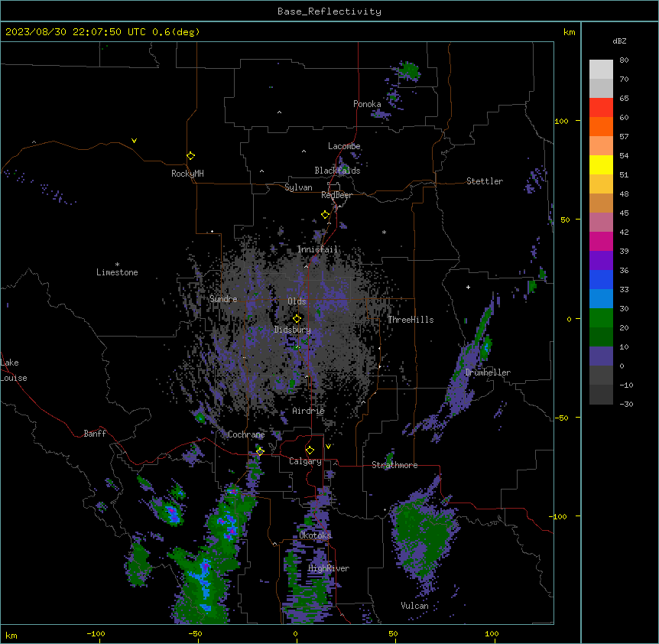Click the Olds label

297,301
